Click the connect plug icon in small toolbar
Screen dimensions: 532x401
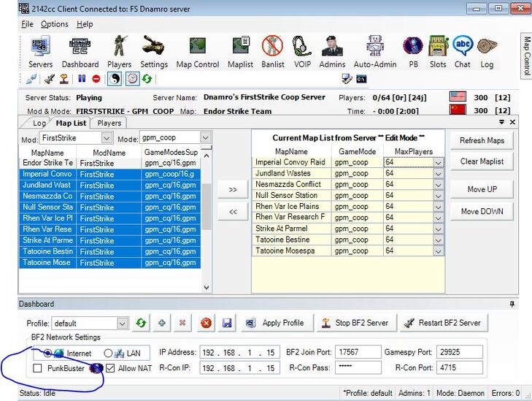(31, 79)
